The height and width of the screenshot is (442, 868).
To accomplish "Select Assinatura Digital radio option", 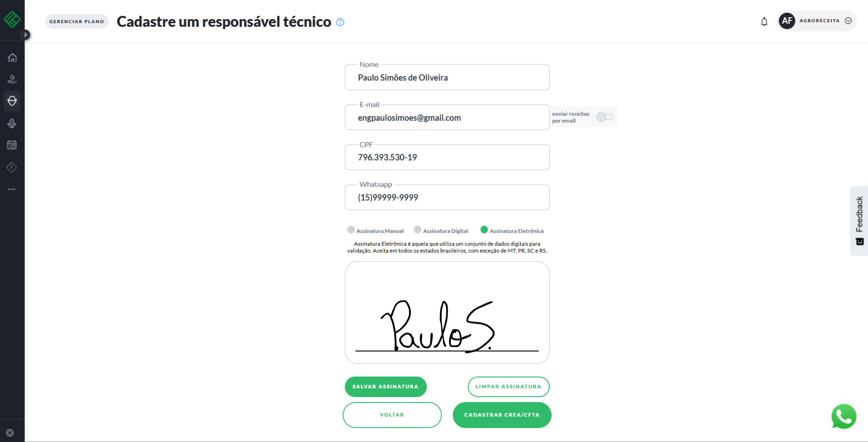I will tap(418, 230).
